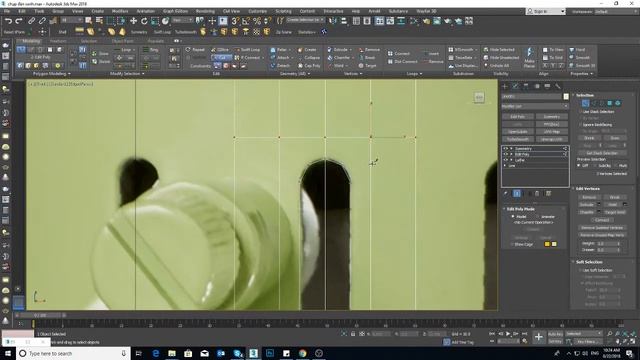Select Animate radio in Edit Poly Mode
This screenshot has height=360, width=640.
pyautogui.click(x=538, y=216)
